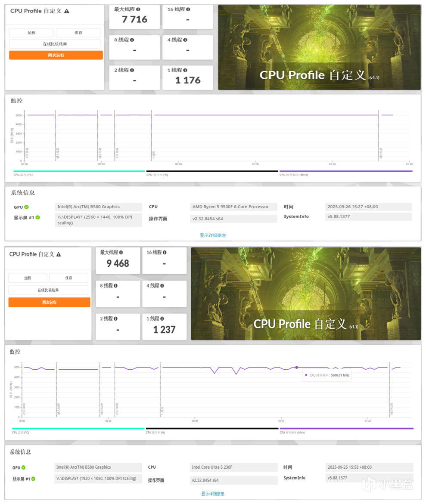
Task: Click the info icon beside 4 线程 in Intel result
Action: [162, 285]
